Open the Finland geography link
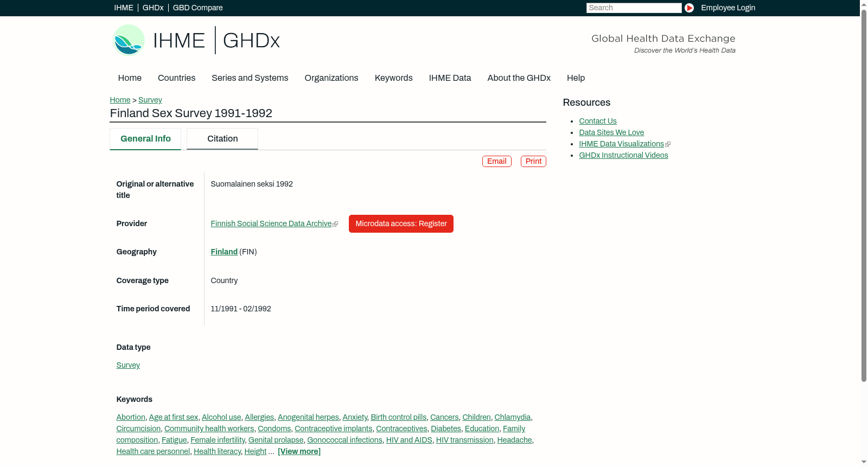Viewport: 868px width, 467px height. click(224, 252)
